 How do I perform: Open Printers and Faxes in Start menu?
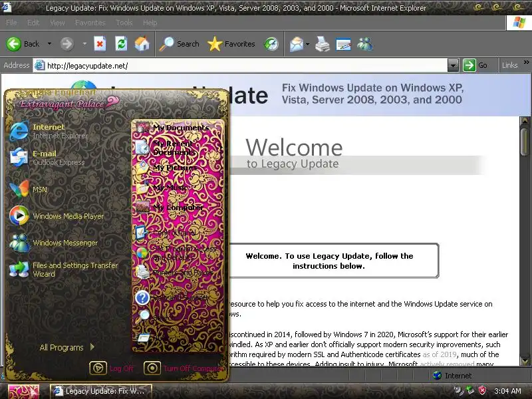click(178, 273)
